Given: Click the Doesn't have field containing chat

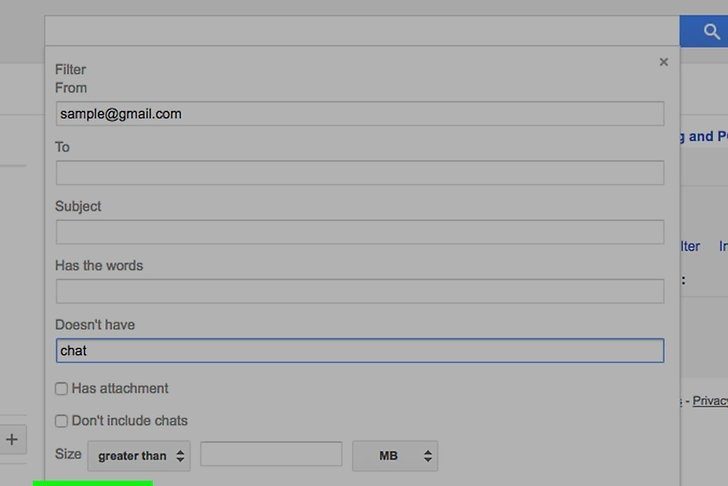Looking at the screenshot, I should pyautogui.click(x=359, y=351).
